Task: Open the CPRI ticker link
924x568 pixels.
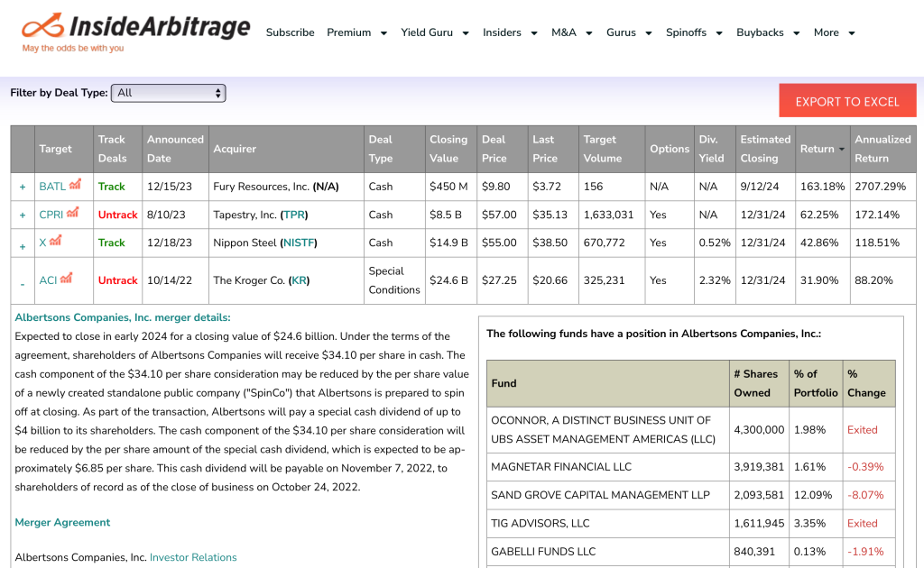Action: pos(51,215)
